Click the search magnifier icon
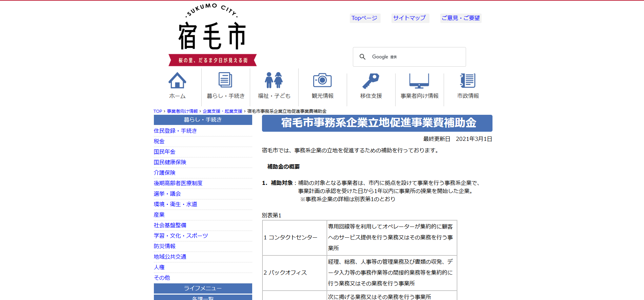The height and width of the screenshot is (300, 644). point(362,57)
